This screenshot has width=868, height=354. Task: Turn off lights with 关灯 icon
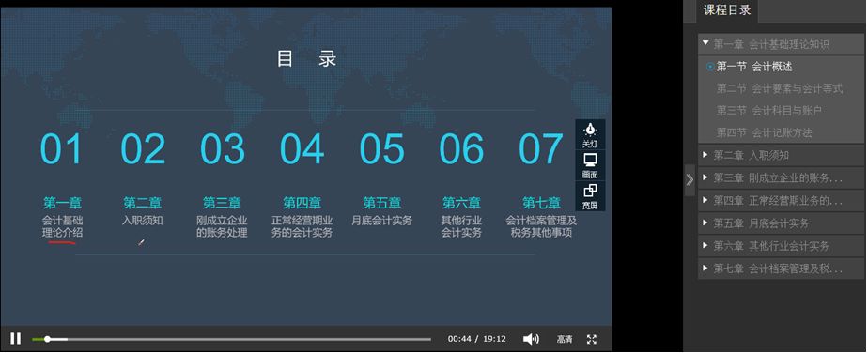pos(590,135)
